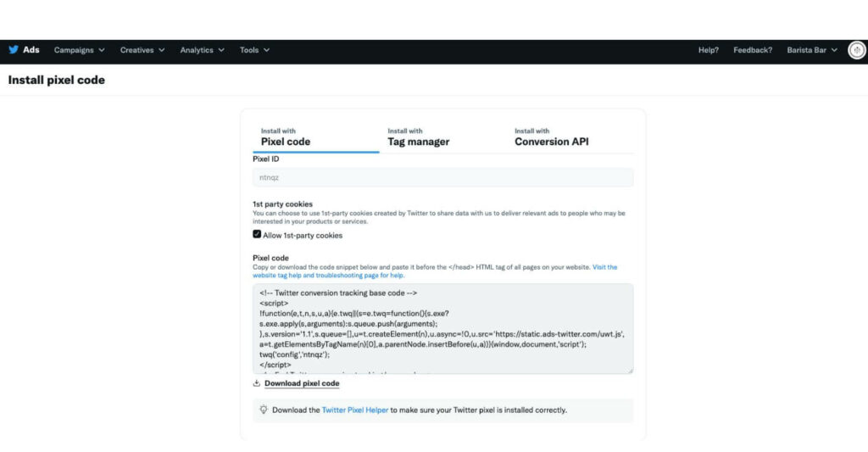Open website tag help and troubleshooting link
Screen dimensions: 868x452
[x=329, y=276]
